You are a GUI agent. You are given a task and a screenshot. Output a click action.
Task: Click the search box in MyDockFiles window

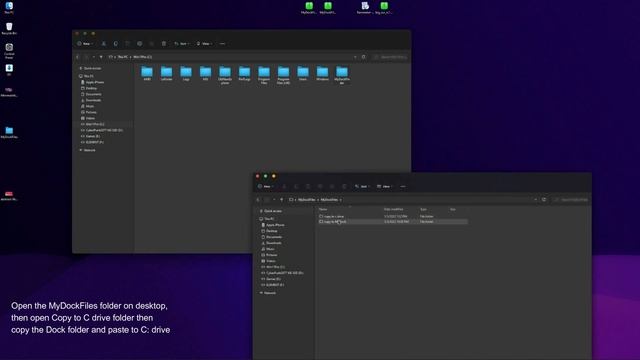tap(571, 200)
